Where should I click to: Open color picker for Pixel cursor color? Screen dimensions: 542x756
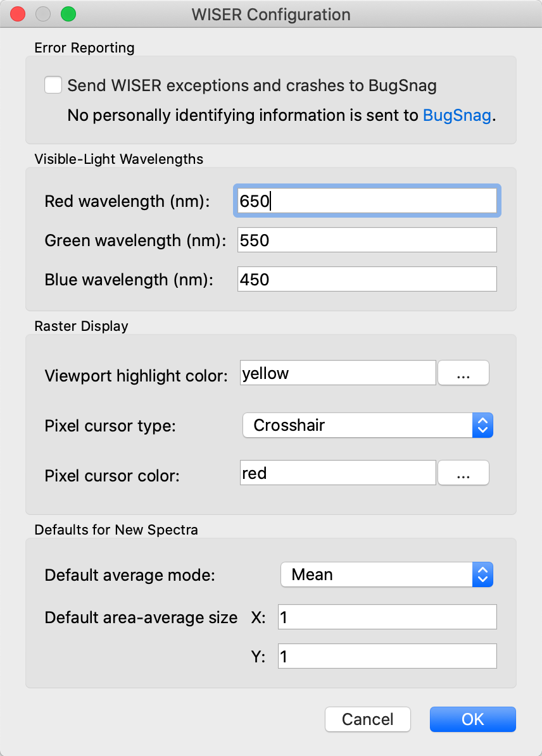point(463,473)
